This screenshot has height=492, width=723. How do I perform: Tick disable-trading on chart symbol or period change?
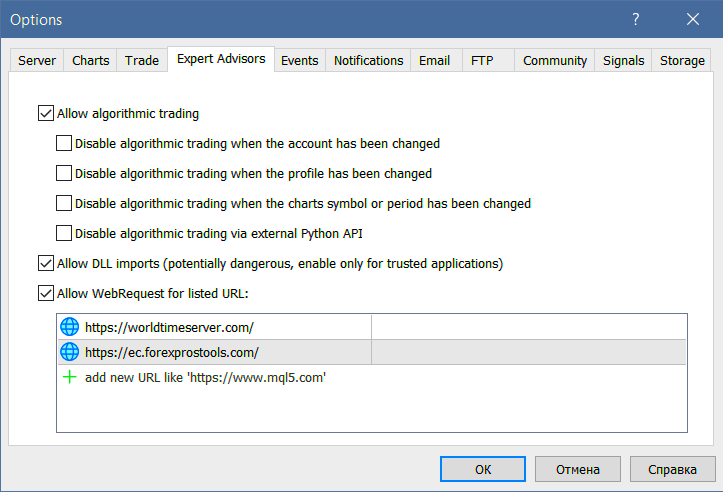pyautogui.click(x=64, y=203)
